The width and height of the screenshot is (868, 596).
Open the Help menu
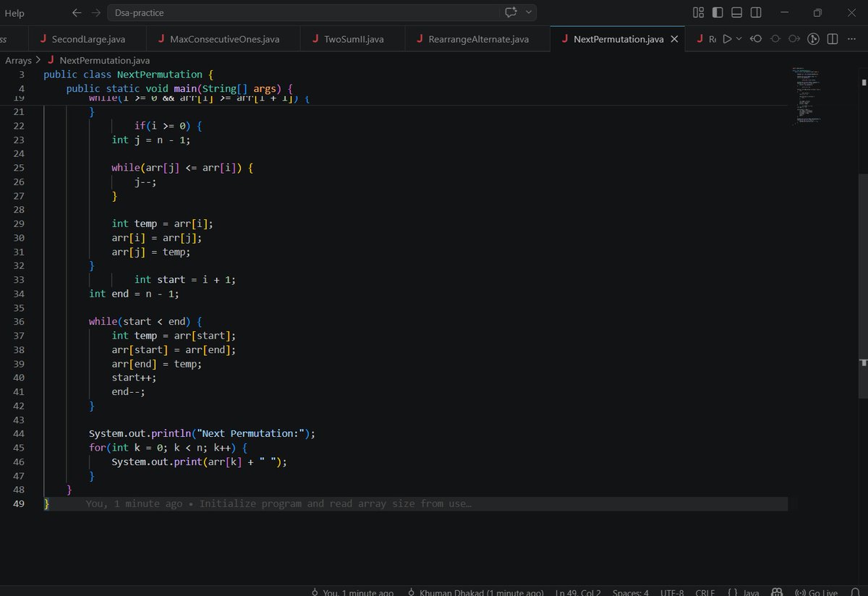coord(14,13)
